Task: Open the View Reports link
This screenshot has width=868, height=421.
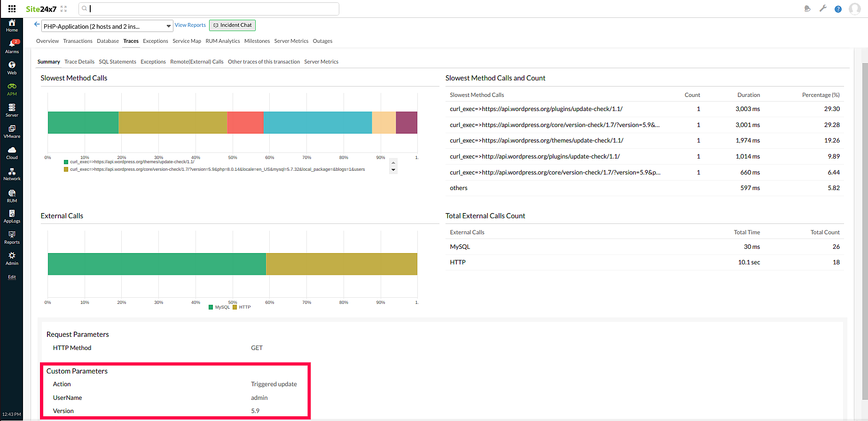Action: tap(190, 25)
